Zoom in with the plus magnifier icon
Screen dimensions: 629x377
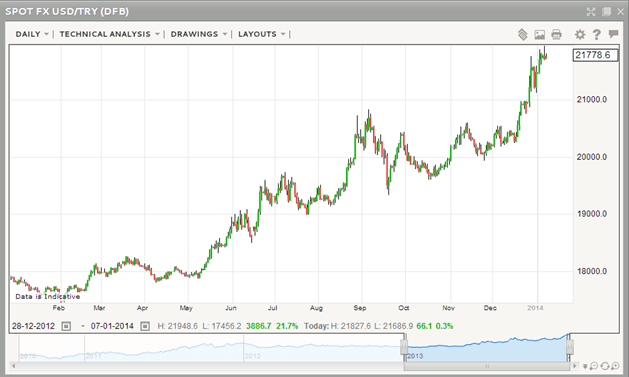click(x=615, y=366)
